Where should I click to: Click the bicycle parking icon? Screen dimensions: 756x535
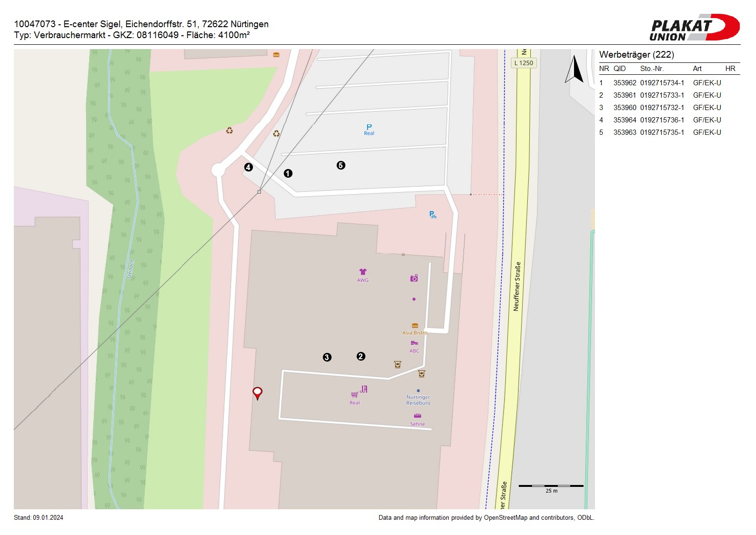tap(433, 215)
